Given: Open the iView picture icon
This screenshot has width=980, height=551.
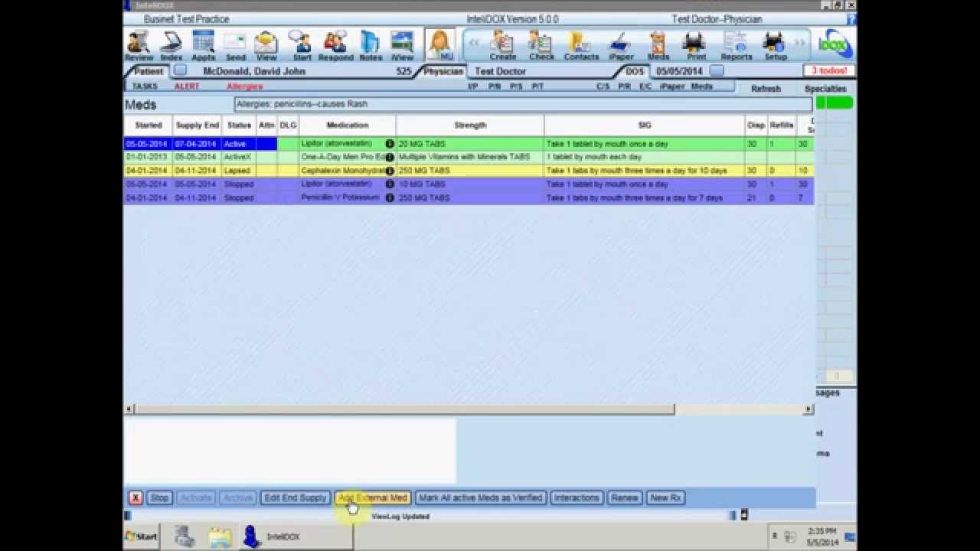Looking at the screenshot, I should [402, 45].
